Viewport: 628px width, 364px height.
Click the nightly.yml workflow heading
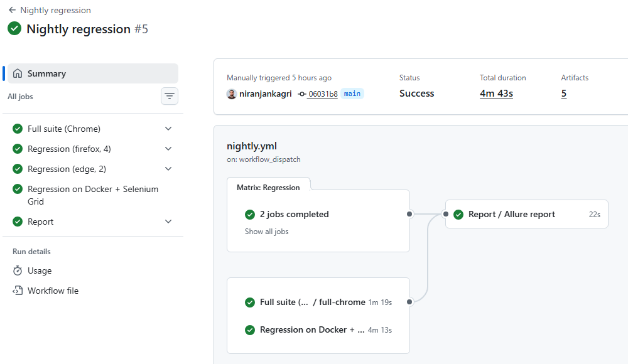[252, 146]
